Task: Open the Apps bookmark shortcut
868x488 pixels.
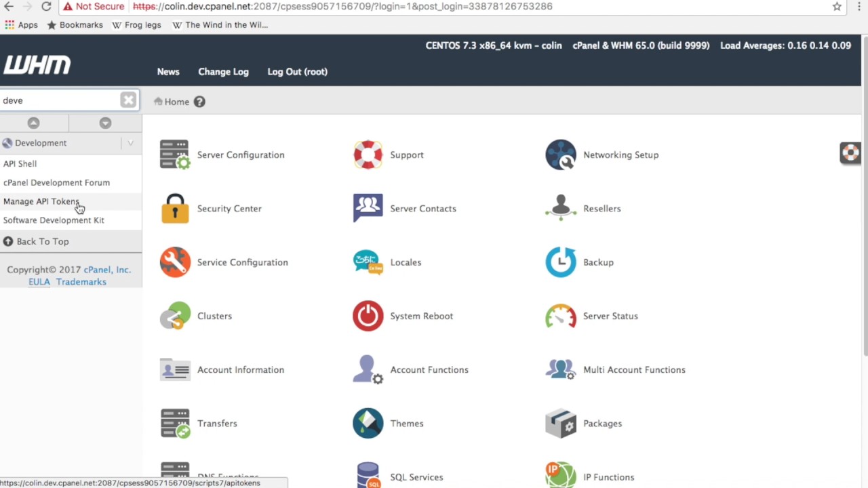Action: [21, 25]
